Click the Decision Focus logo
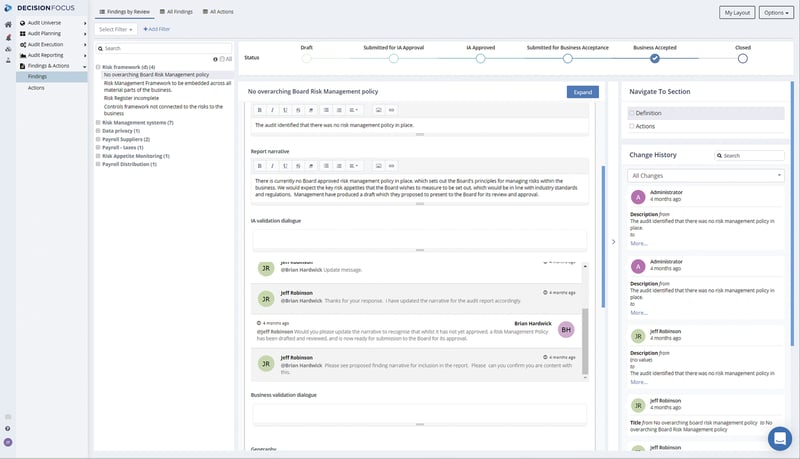800x459 pixels. tap(40, 8)
